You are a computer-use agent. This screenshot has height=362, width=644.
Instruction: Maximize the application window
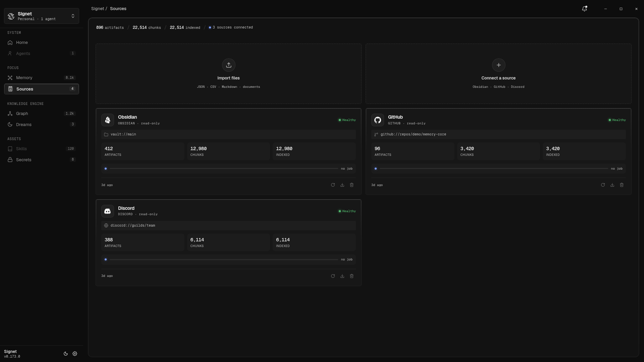tap(621, 9)
